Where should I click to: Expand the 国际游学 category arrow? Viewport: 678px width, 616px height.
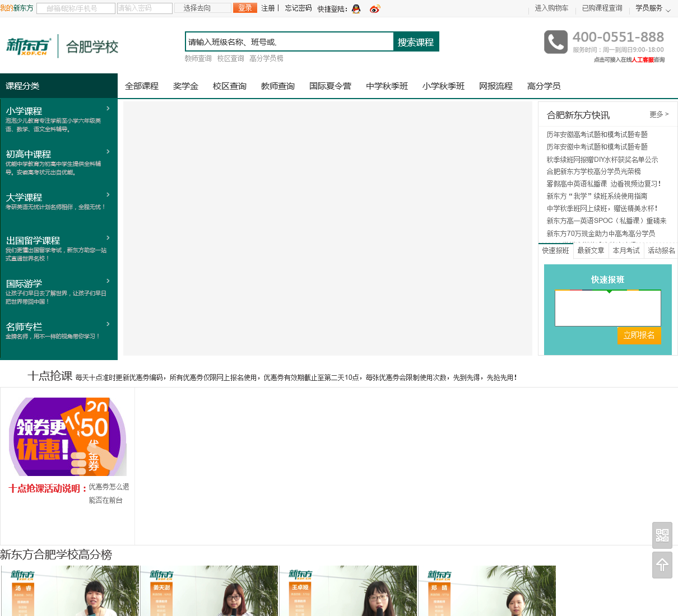pyautogui.click(x=108, y=281)
